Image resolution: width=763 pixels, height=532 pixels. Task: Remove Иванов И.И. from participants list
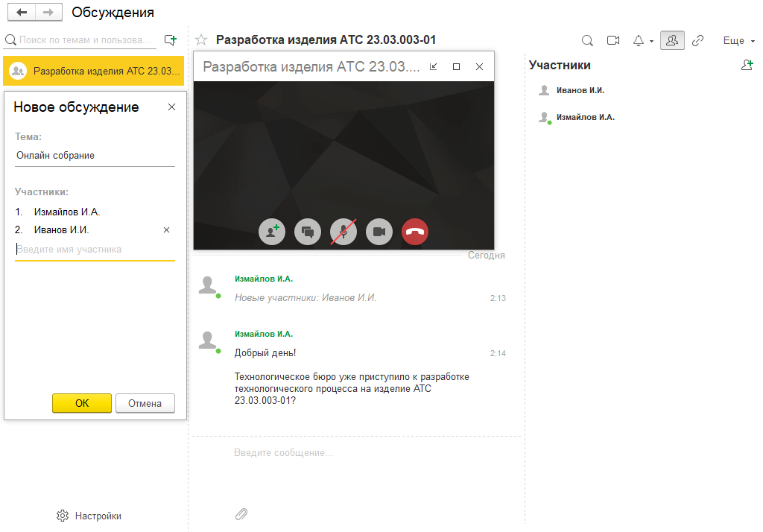coord(166,230)
